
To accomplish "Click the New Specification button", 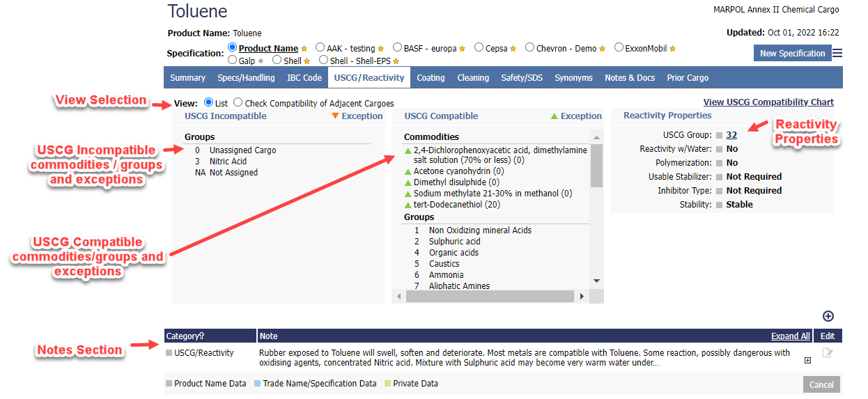I will click(x=792, y=54).
